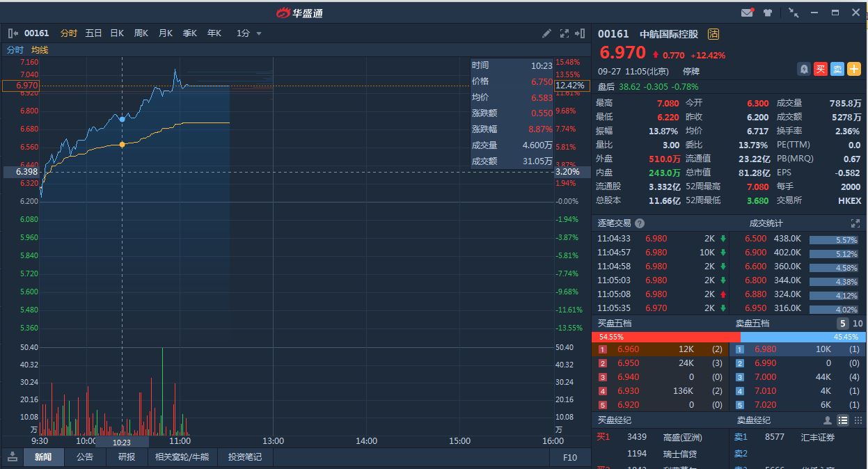Click the red buy-side ratio bar
Image resolution: width=868 pixels, height=469 pixels.
[x=665, y=337]
